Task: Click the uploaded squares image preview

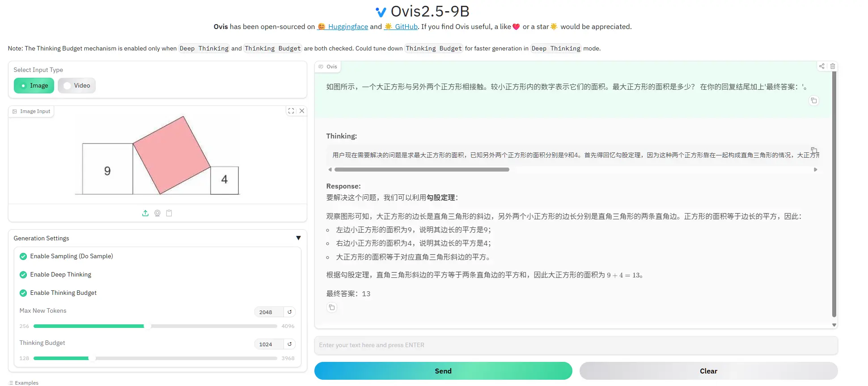Action: [157, 155]
